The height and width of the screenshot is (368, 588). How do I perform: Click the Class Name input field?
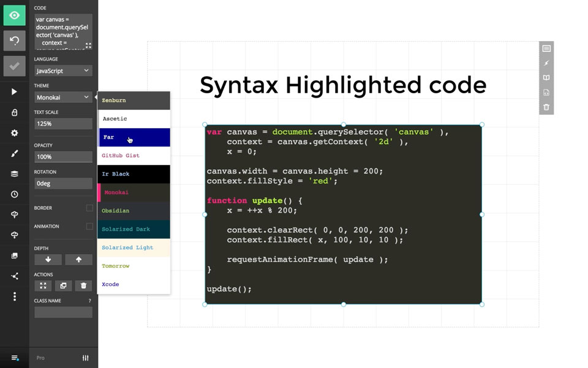click(x=63, y=313)
